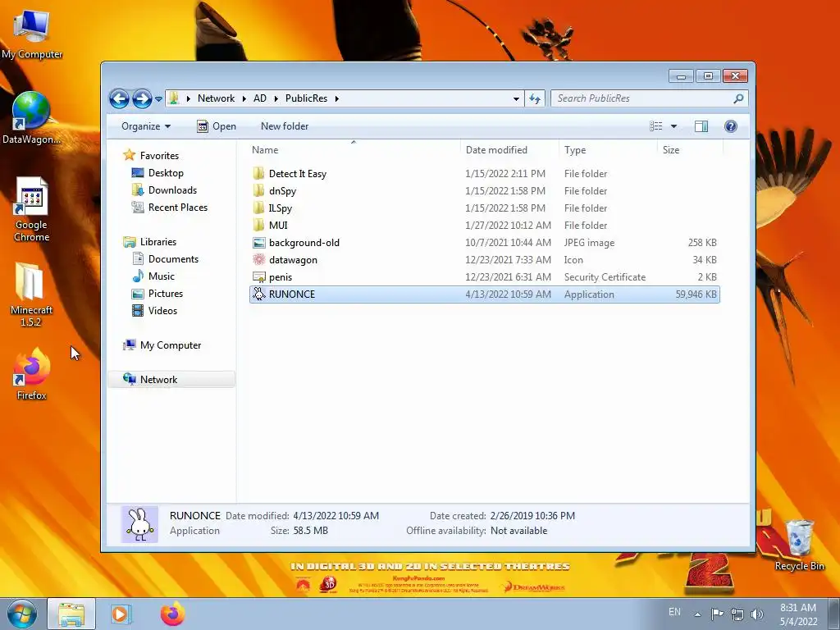Expand the arrow after Network breadcrumb
This screenshot has height=630, width=840.
click(x=244, y=98)
